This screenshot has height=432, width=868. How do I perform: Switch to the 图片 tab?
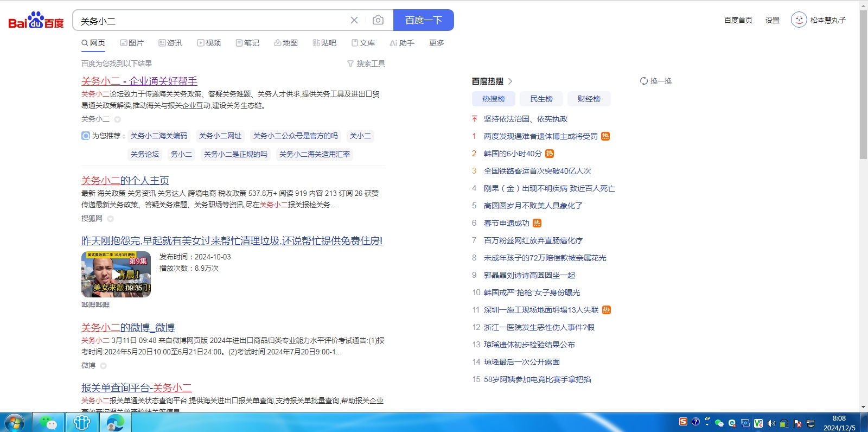click(132, 43)
